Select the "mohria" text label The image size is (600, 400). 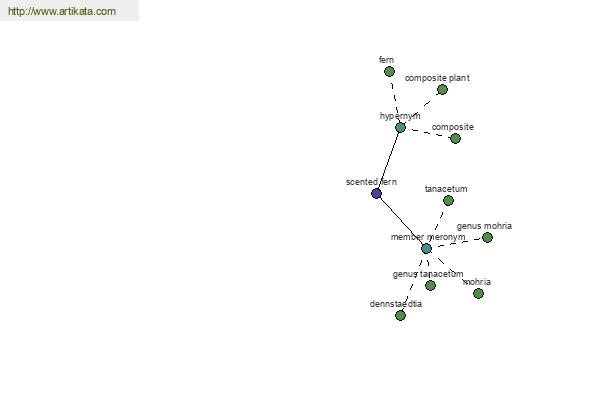tap(477, 282)
